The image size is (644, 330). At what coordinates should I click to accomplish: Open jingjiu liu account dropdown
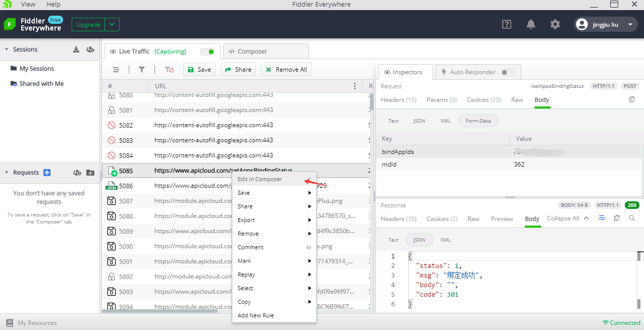630,25
